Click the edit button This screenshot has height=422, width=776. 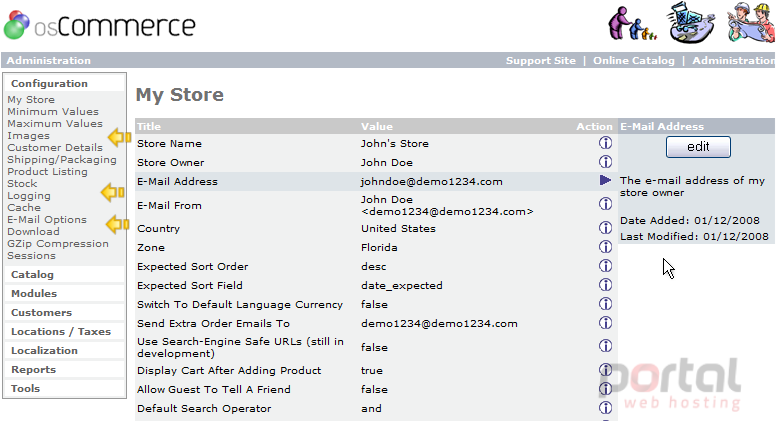[x=698, y=147]
